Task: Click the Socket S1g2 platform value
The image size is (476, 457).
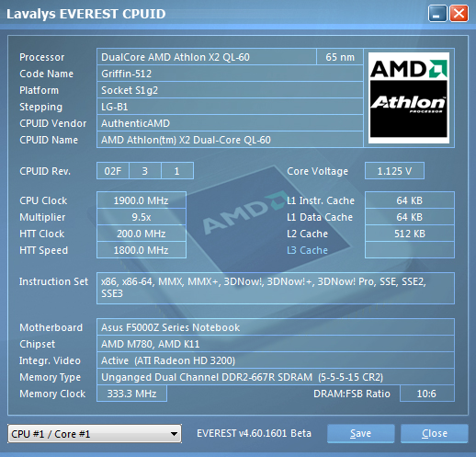Action: pos(230,90)
